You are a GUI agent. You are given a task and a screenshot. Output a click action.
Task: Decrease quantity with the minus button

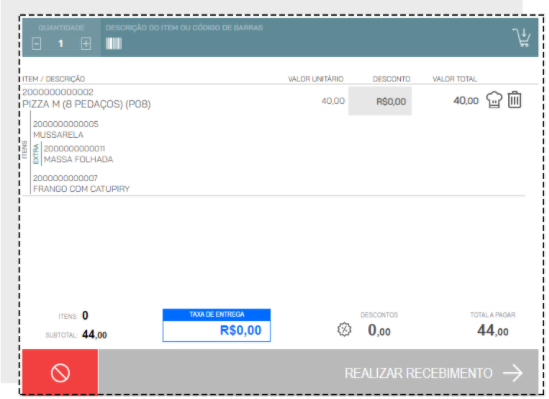pos(37,44)
